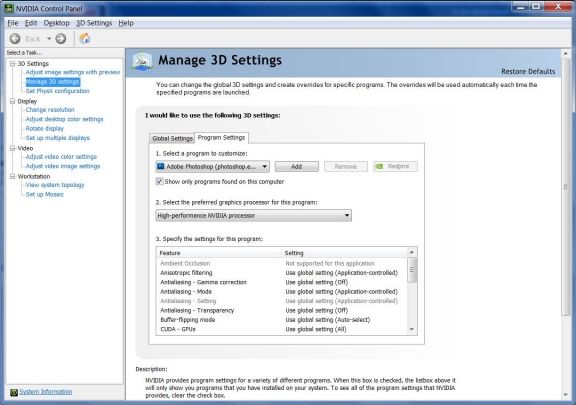Click the Restore Defaults link

tap(528, 72)
